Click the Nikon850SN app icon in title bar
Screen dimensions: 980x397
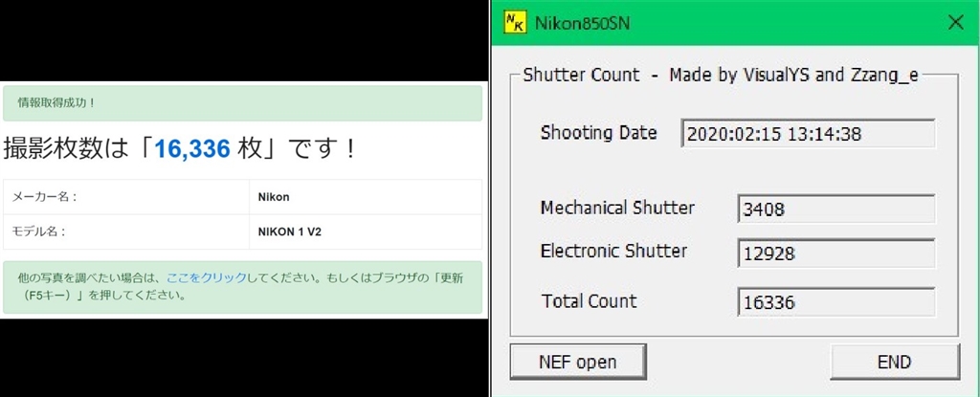515,23
